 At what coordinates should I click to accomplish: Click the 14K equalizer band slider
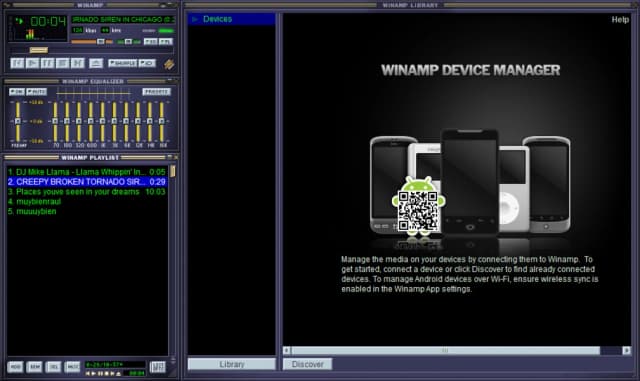pyautogui.click(x=150, y=121)
